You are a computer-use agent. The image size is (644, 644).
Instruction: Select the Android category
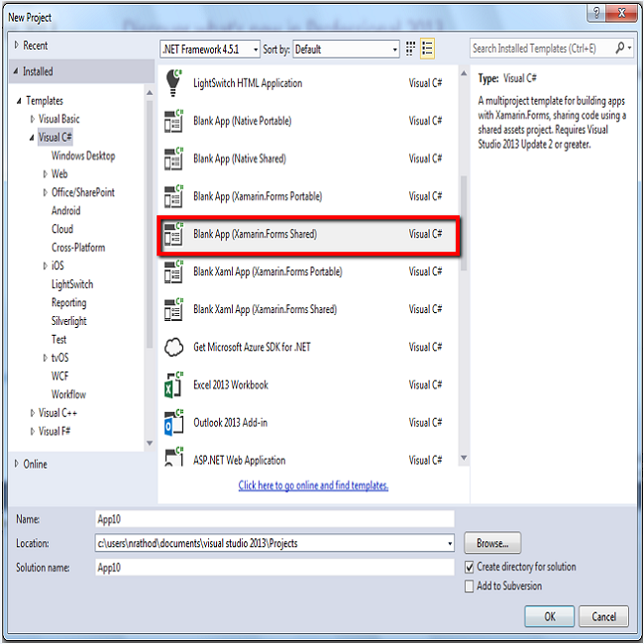(x=66, y=211)
